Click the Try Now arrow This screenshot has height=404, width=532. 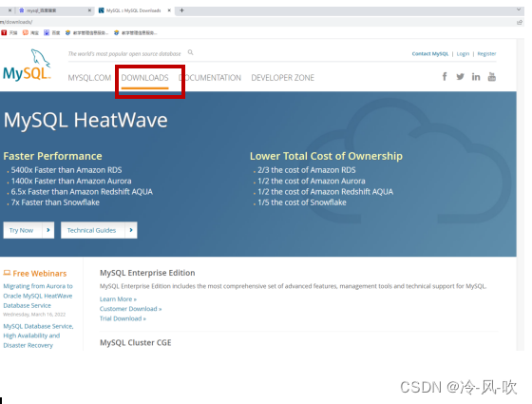tap(48, 230)
